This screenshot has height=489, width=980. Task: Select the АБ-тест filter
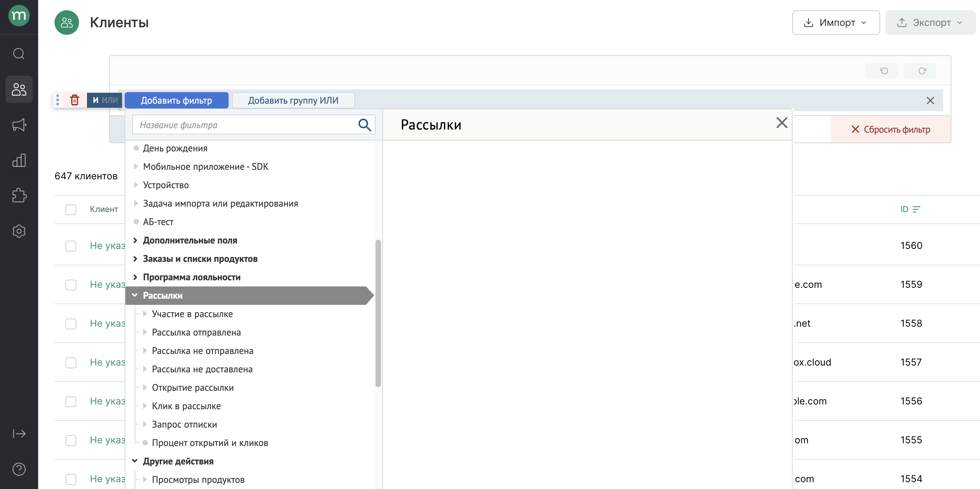[158, 222]
